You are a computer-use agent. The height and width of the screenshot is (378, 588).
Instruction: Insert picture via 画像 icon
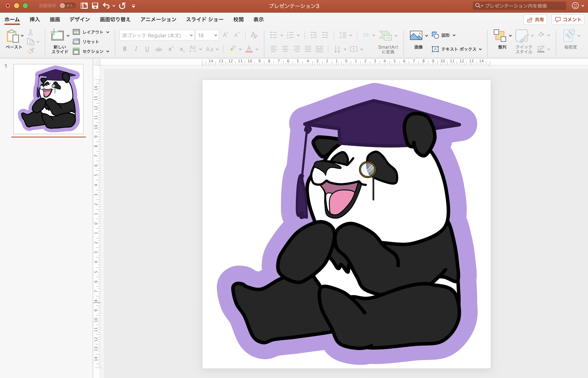pyautogui.click(x=416, y=36)
